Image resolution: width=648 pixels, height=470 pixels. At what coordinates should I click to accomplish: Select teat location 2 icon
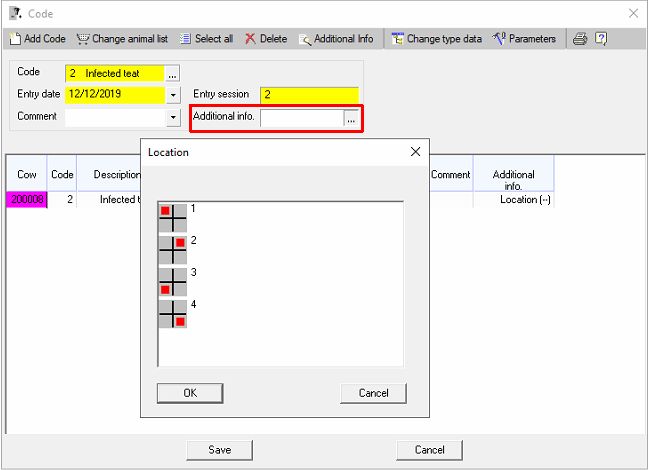[173, 249]
